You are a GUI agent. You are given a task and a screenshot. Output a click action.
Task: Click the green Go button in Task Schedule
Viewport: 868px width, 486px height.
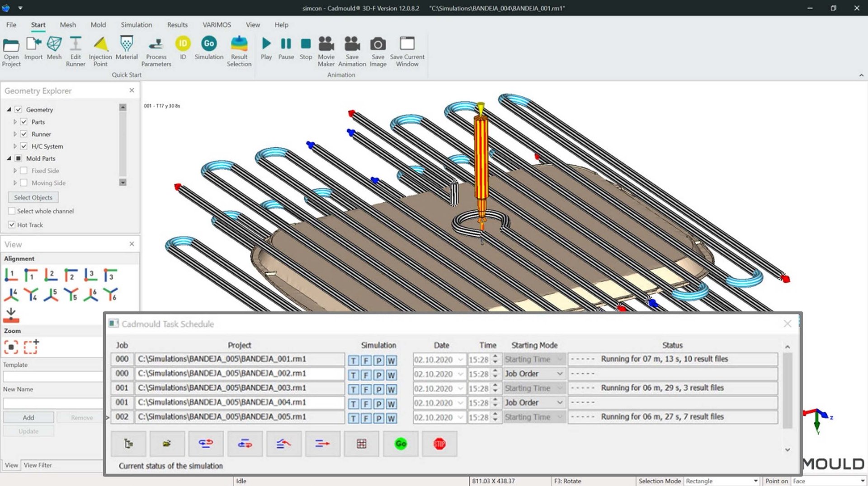point(401,444)
